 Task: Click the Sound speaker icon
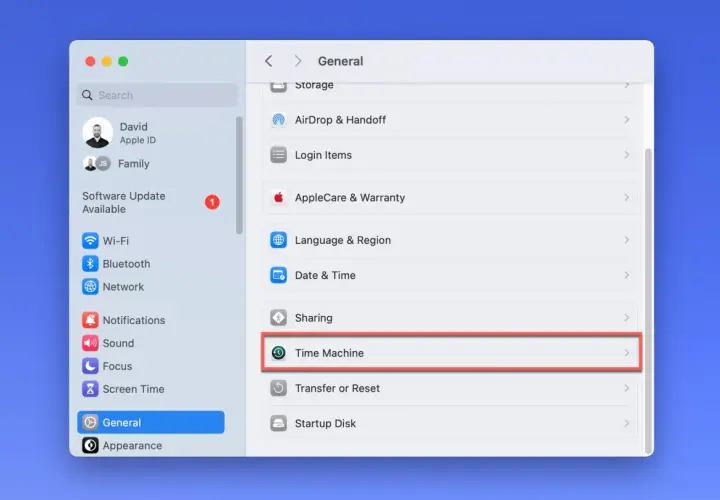(90, 343)
